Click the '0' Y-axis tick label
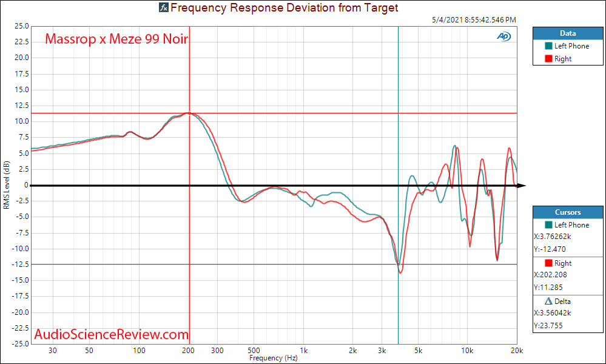This screenshot has width=606, height=364. [27, 185]
